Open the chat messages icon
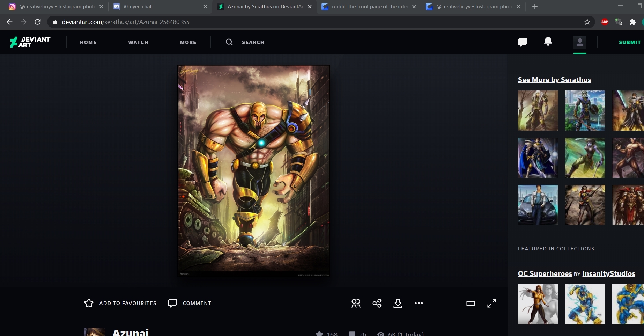This screenshot has width=644, height=336. 522,42
